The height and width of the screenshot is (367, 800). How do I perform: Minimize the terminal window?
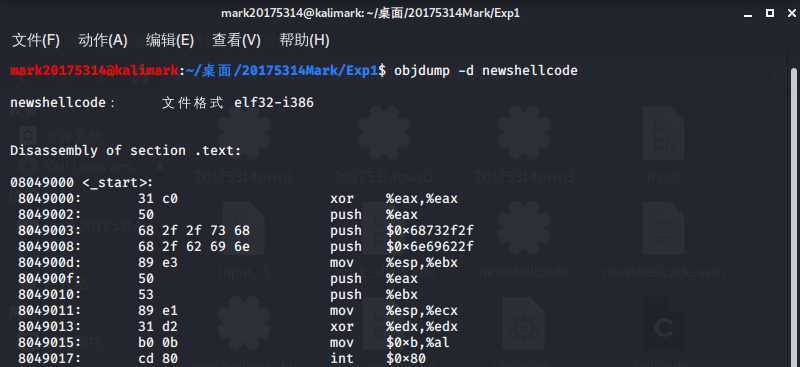pos(748,14)
